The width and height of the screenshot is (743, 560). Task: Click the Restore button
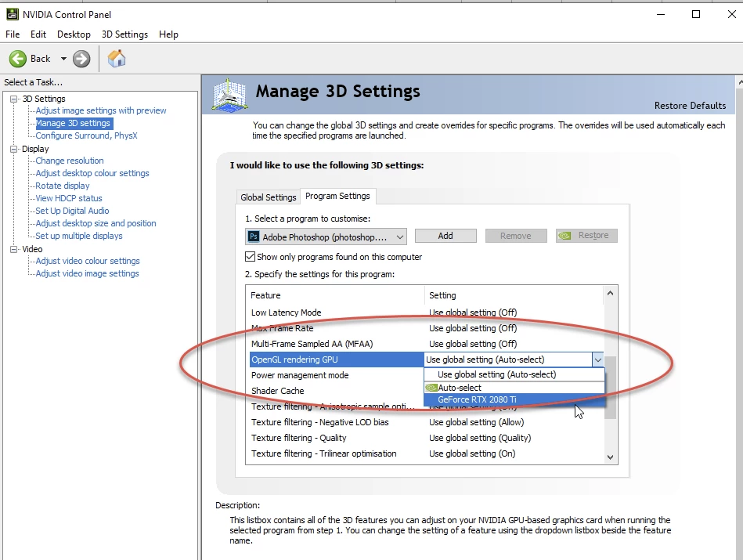586,236
